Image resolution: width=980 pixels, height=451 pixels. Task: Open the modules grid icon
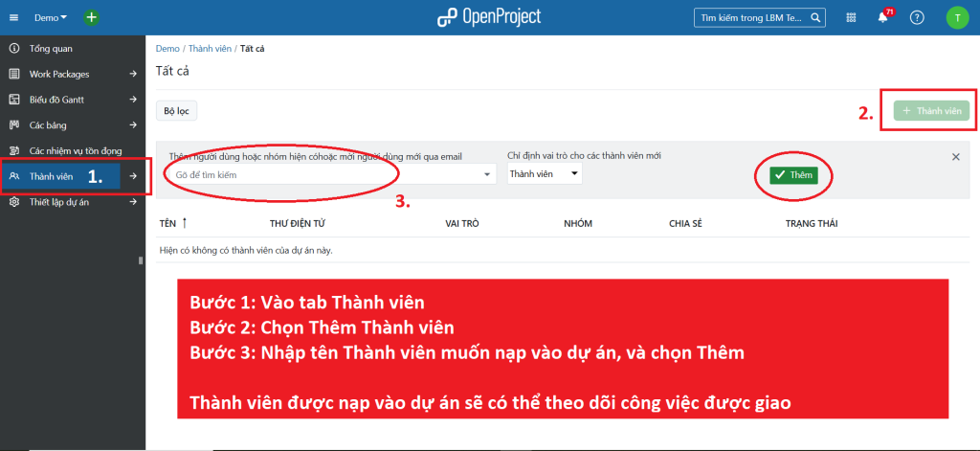tap(851, 18)
